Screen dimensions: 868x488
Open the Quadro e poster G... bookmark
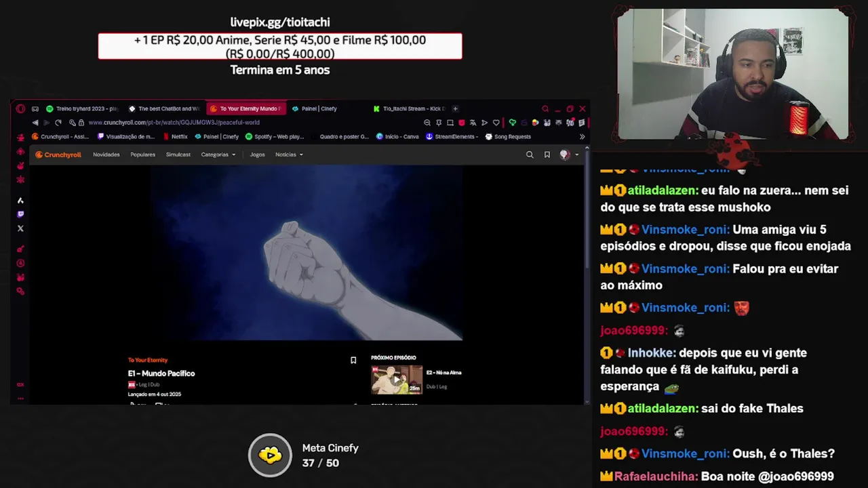(340, 136)
